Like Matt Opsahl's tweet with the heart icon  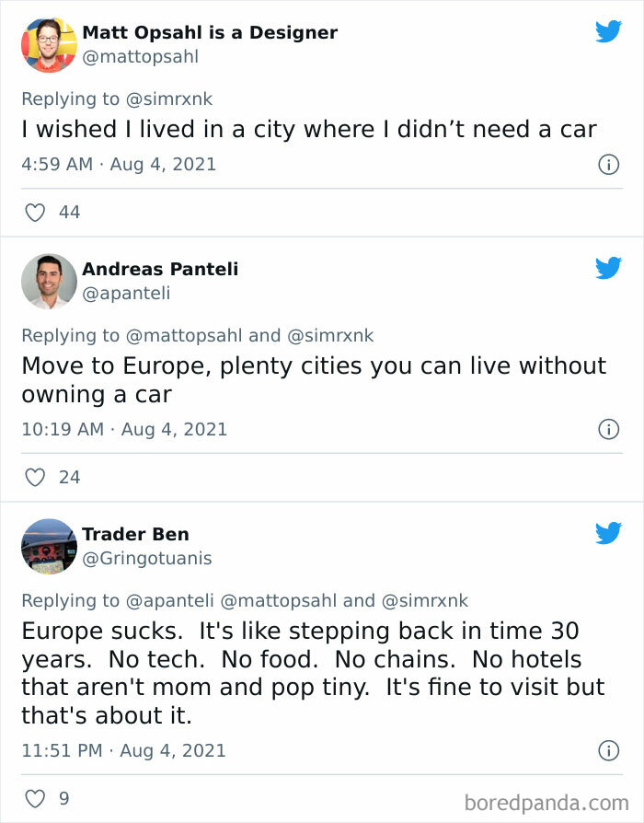pyautogui.click(x=34, y=212)
